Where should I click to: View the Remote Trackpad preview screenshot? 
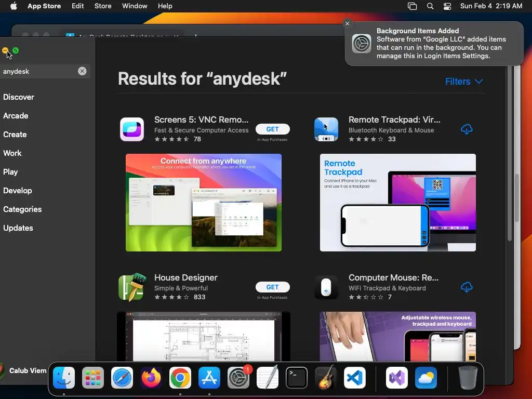click(x=397, y=203)
